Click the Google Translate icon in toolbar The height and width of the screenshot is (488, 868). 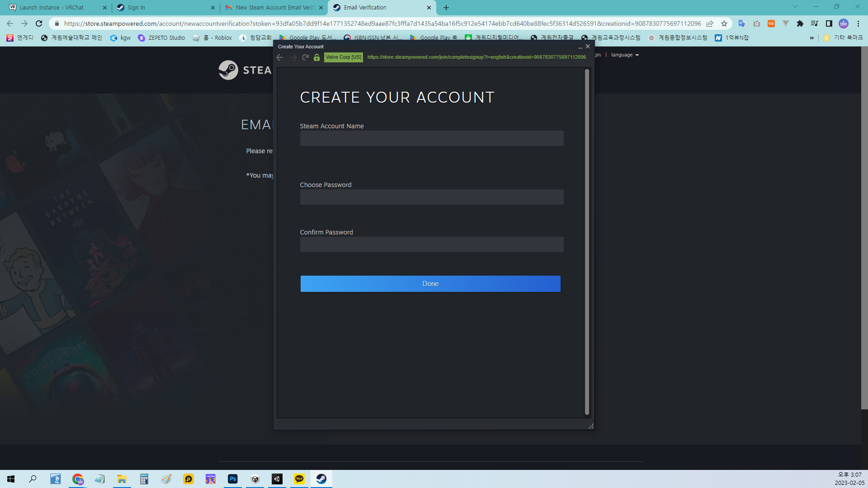742,23
